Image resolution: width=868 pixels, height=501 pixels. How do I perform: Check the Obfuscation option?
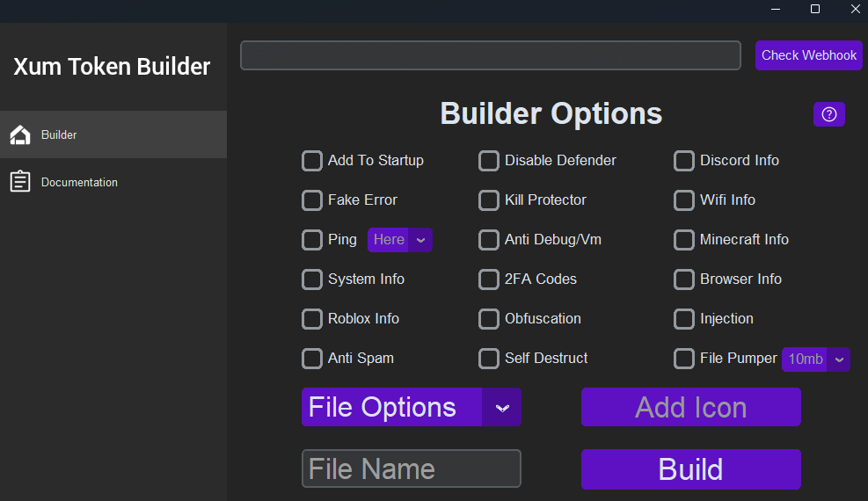click(x=488, y=319)
